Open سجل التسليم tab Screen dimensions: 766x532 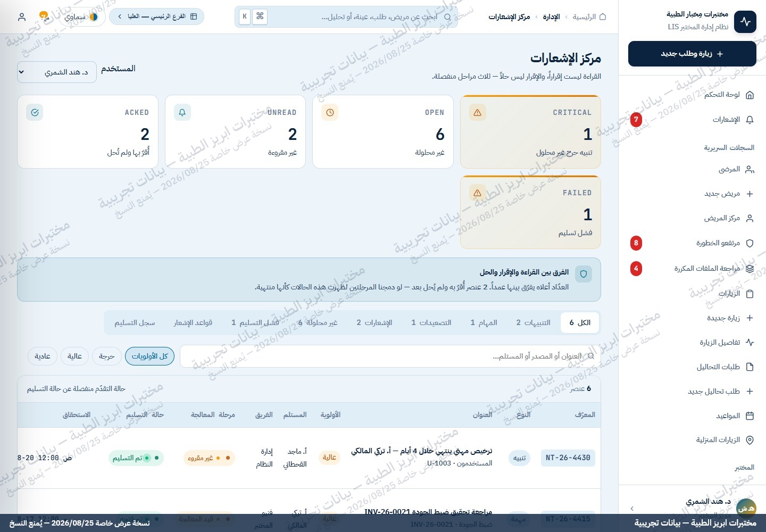click(135, 323)
